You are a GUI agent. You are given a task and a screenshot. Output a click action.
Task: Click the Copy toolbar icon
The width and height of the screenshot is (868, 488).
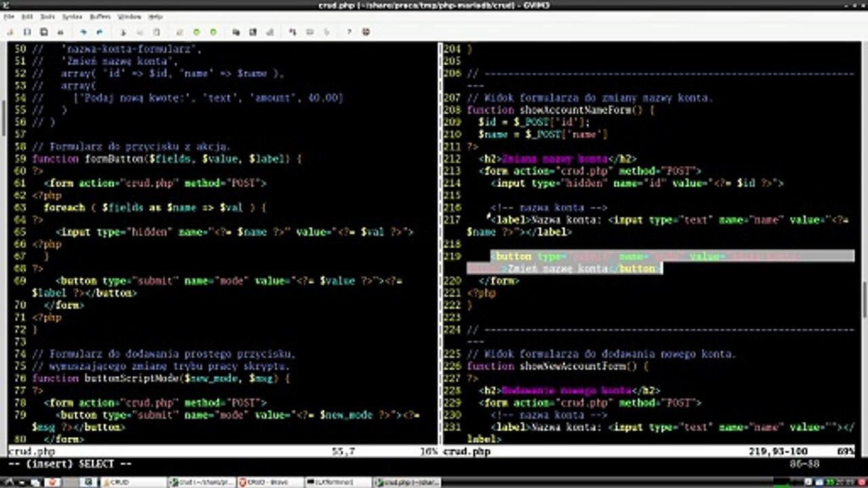coord(140,32)
